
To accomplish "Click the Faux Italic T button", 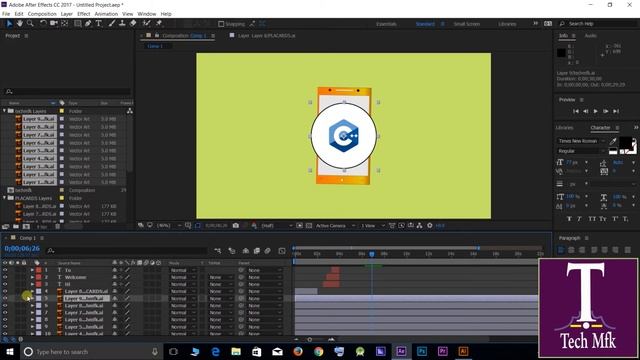I will coord(580,219).
